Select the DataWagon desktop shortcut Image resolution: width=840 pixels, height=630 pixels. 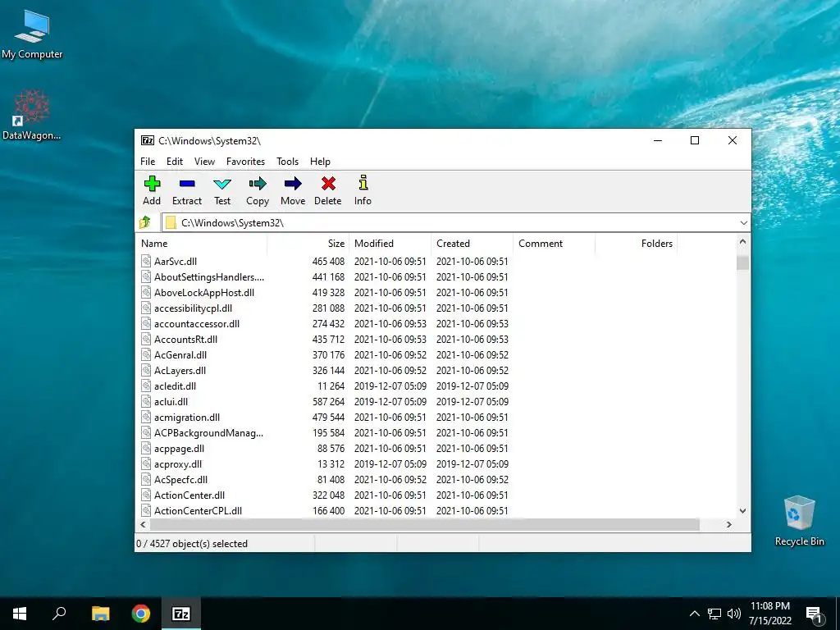tap(32, 115)
